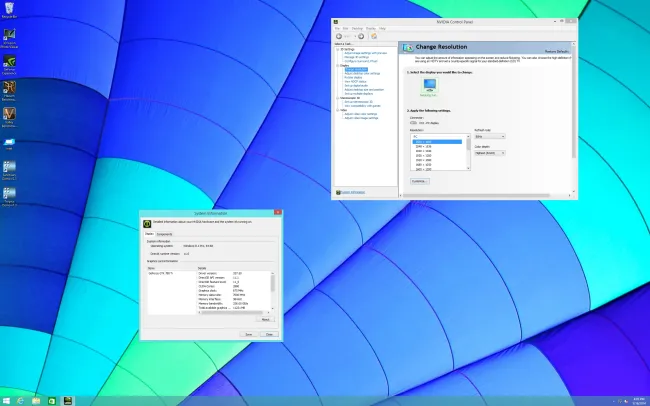Click the Details list vertical scrollbar in System Information
The height and width of the screenshot is (406, 650).
click(272, 290)
